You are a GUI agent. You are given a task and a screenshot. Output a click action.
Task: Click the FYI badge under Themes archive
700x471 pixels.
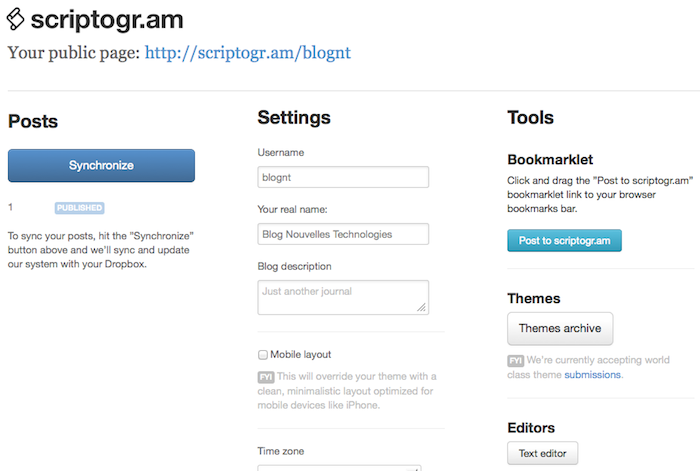coord(515,361)
